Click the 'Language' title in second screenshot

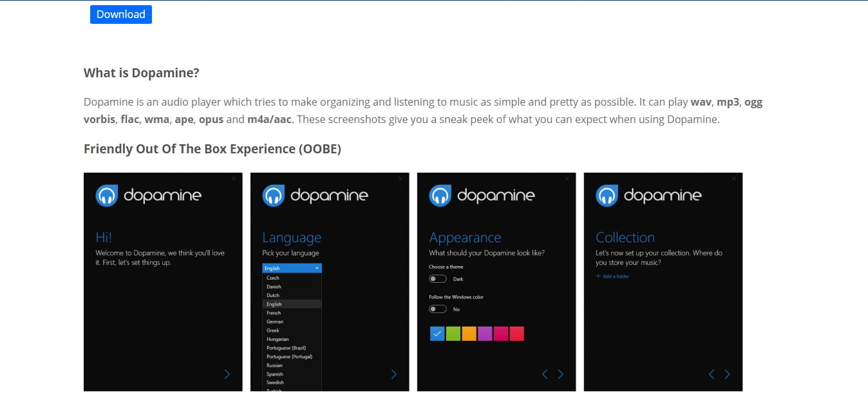click(x=292, y=238)
